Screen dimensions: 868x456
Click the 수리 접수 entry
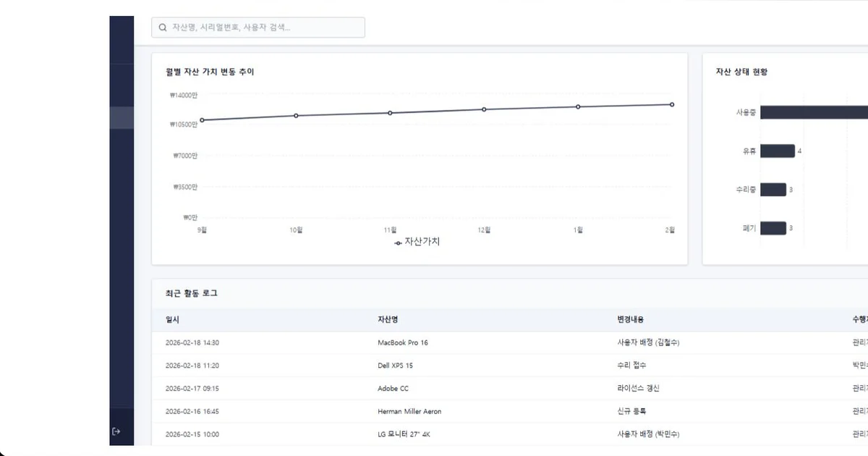point(630,366)
